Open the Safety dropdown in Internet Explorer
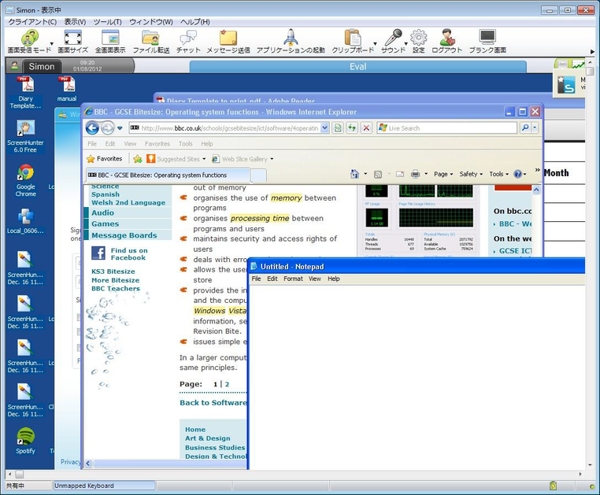This screenshot has height=495, width=600. click(470, 174)
